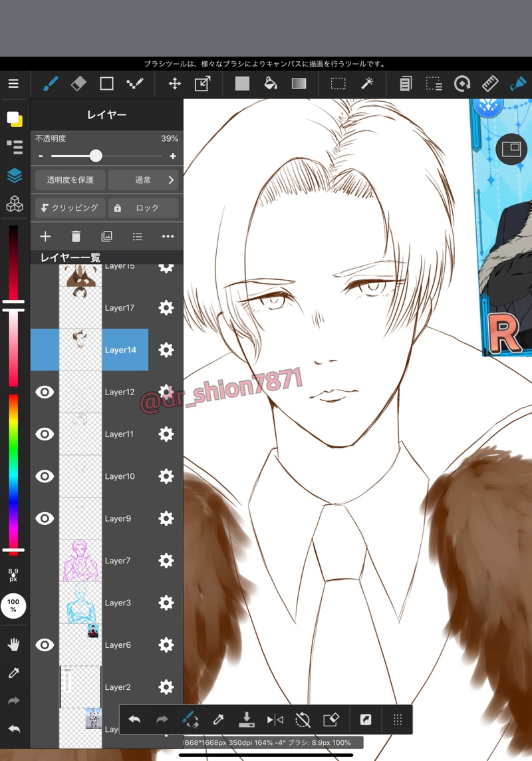
Task: Open Layer17 settings gear
Action: coord(166,308)
